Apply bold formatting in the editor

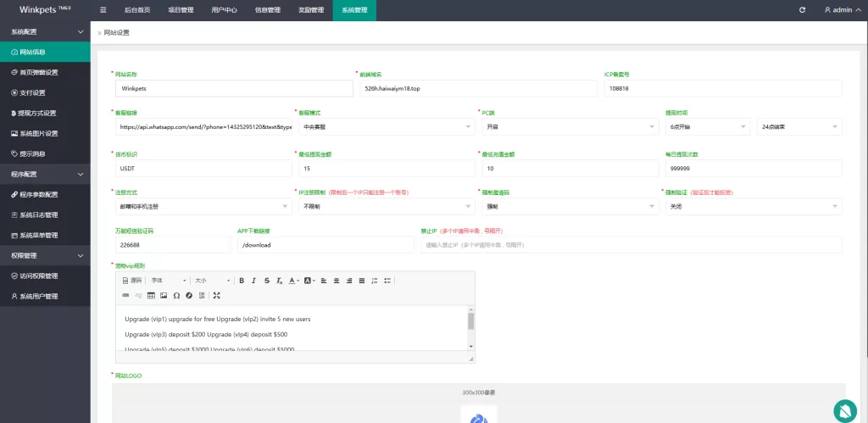[242, 281]
